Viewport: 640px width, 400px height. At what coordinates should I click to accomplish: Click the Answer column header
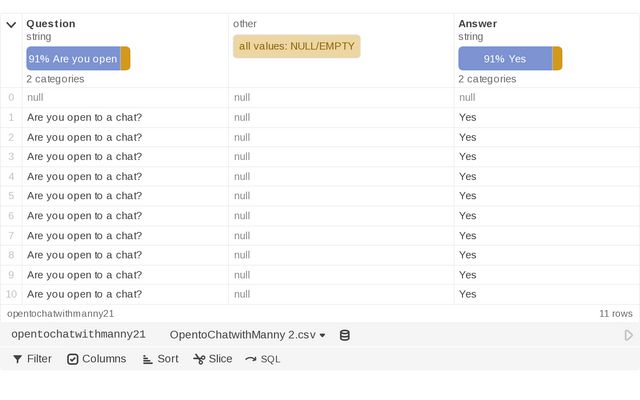click(x=477, y=23)
